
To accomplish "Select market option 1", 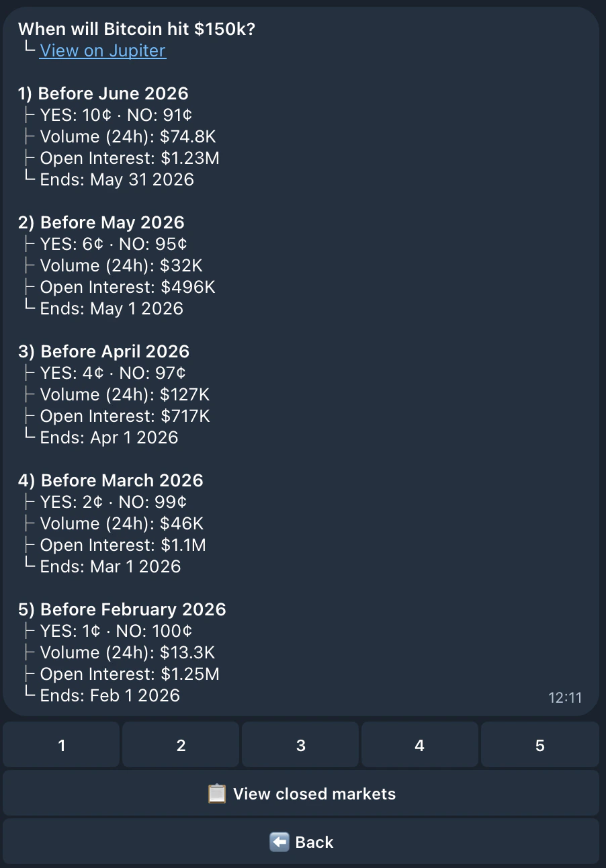I will [61, 745].
